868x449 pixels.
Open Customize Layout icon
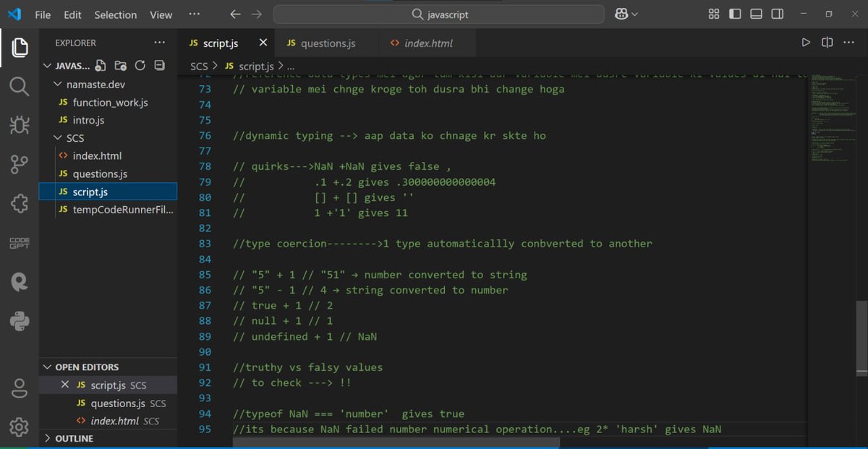click(x=714, y=14)
